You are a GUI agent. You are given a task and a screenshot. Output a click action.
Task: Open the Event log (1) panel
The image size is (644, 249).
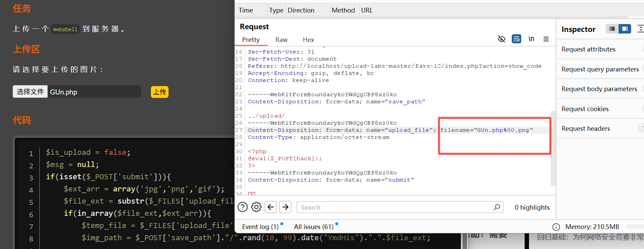click(x=260, y=227)
